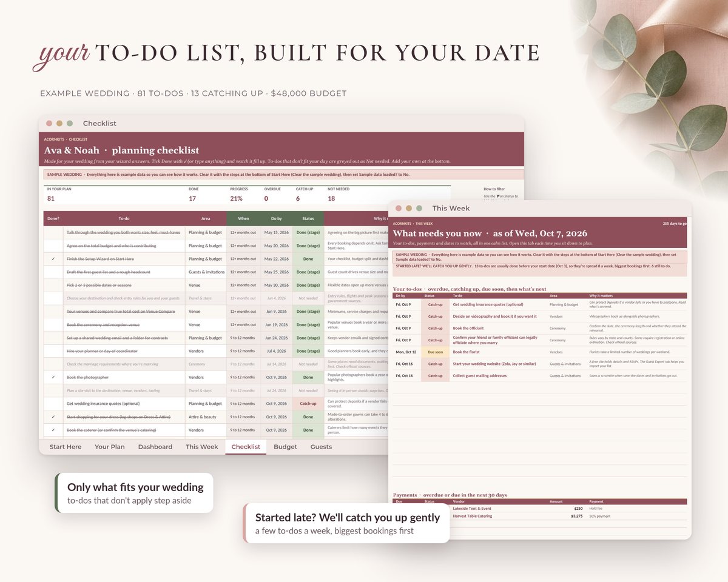Click the 'Due soon' status cell
Screen dimensions: 728x582
pos(435,352)
